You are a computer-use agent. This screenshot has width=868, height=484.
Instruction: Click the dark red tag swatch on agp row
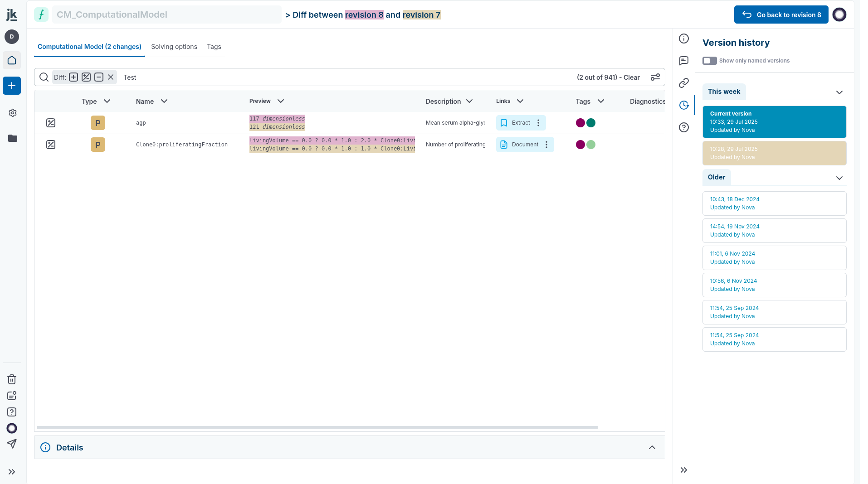580,123
